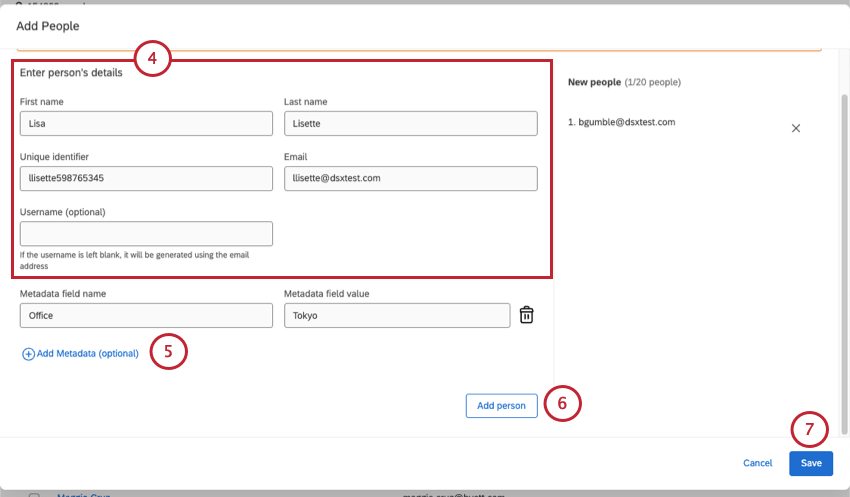This screenshot has width=850, height=497.
Task: Click the Add People dialog title
Action: click(x=48, y=26)
